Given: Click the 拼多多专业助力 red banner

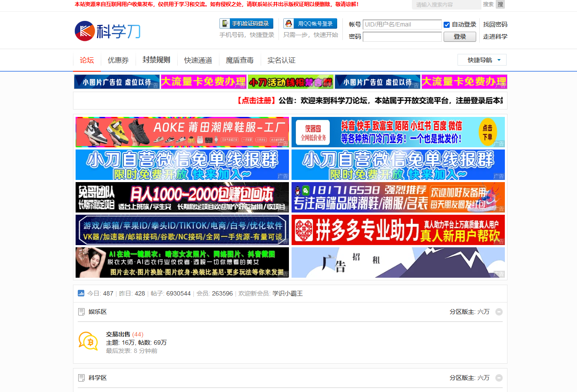Looking at the screenshot, I should click(398, 230).
